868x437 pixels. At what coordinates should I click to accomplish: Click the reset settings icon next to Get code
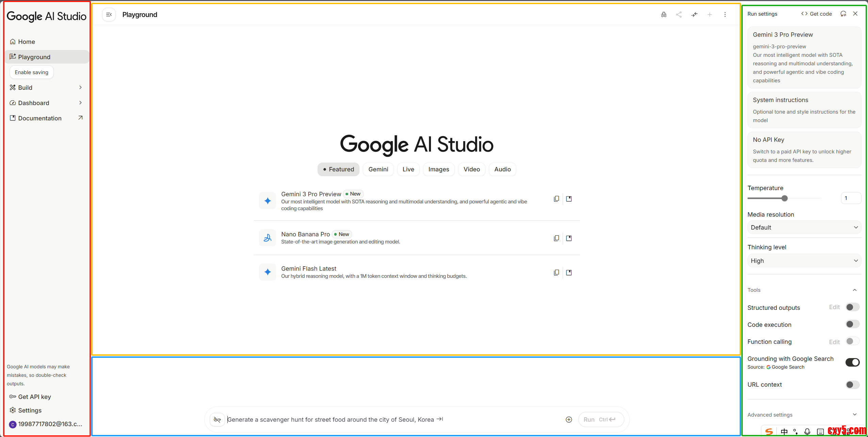pyautogui.click(x=843, y=14)
